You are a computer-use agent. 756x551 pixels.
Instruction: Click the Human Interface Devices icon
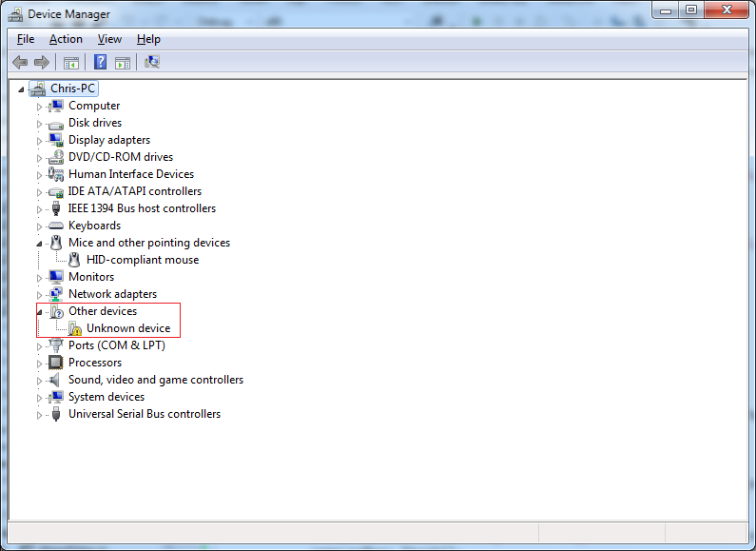(56, 174)
